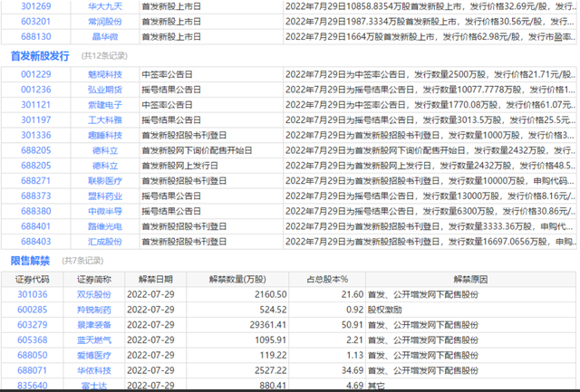Open the 景津装备 link
The image size is (580, 392).
pyautogui.click(x=94, y=325)
